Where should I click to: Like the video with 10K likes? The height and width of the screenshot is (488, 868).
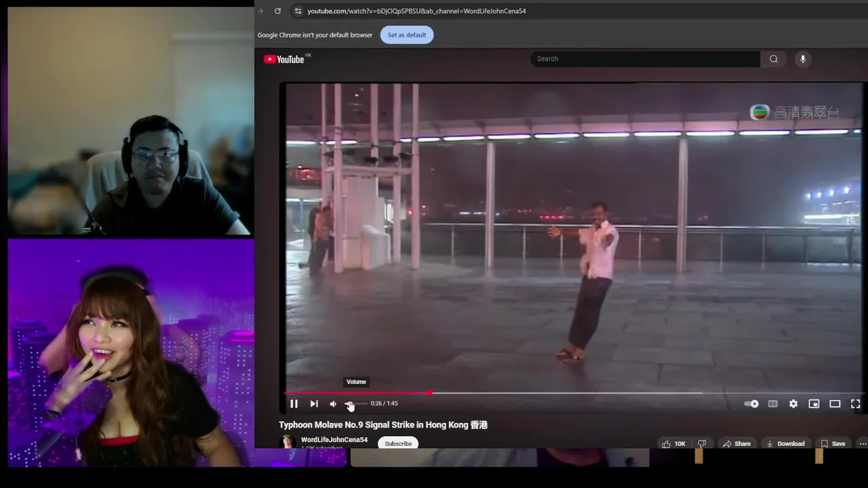click(673, 444)
